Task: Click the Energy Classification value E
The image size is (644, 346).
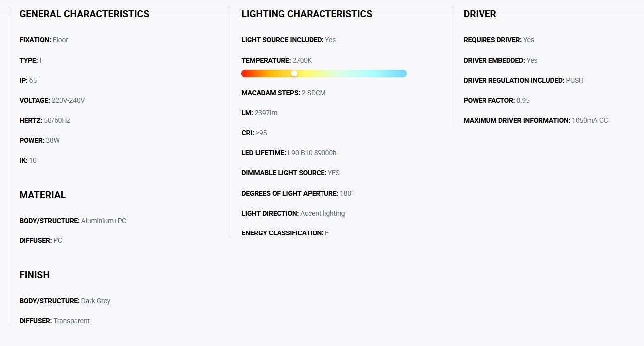Action: tap(327, 233)
